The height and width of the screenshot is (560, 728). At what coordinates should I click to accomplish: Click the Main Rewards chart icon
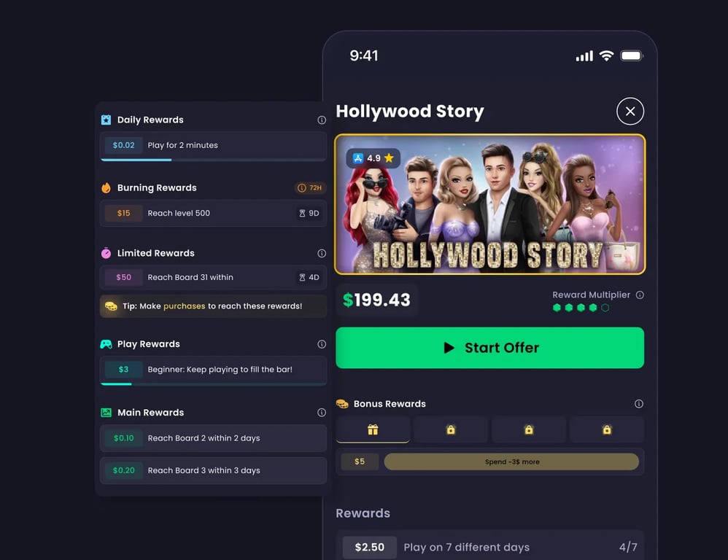click(106, 413)
